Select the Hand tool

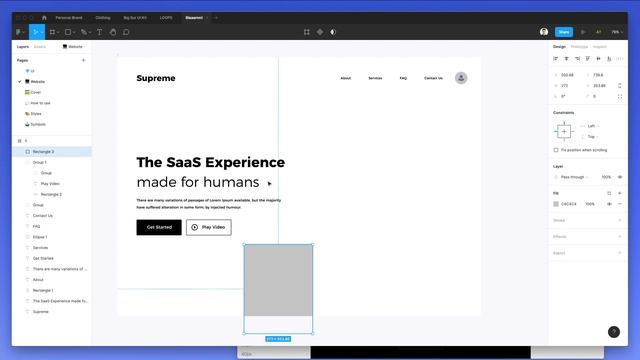113,32
